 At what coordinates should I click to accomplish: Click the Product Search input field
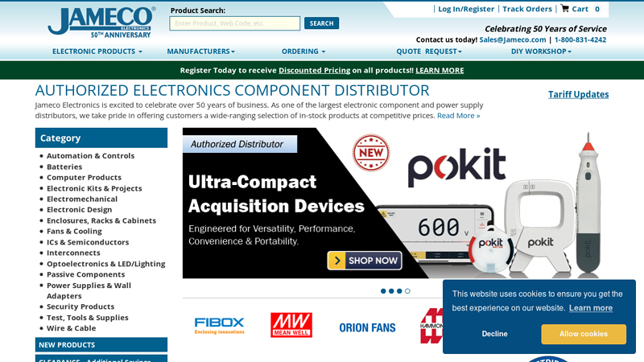point(234,23)
